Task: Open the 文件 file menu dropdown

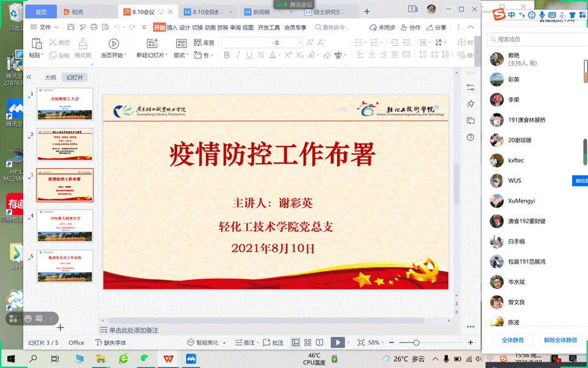Action: coord(44,27)
